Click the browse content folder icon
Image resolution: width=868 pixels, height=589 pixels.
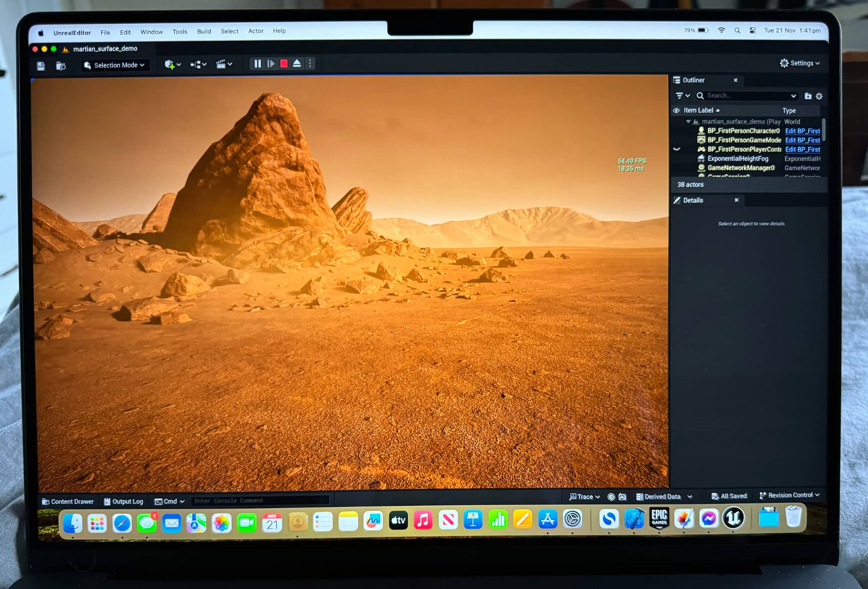tap(61, 66)
